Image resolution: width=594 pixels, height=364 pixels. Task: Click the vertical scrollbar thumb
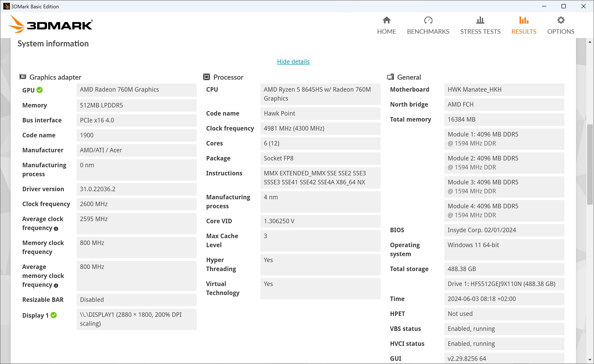[x=590, y=164]
